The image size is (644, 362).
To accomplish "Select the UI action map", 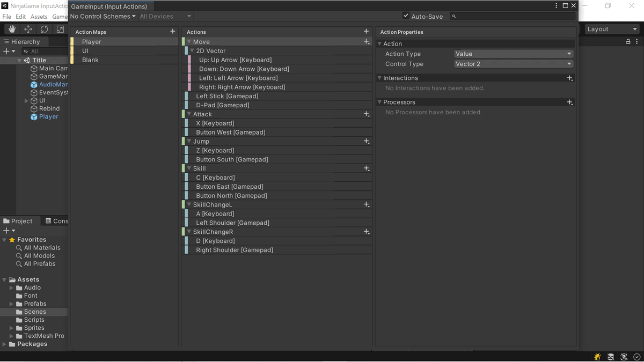I will point(125,51).
